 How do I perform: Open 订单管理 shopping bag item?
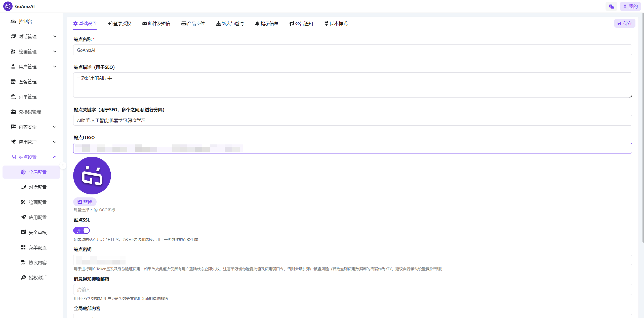coord(28,97)
